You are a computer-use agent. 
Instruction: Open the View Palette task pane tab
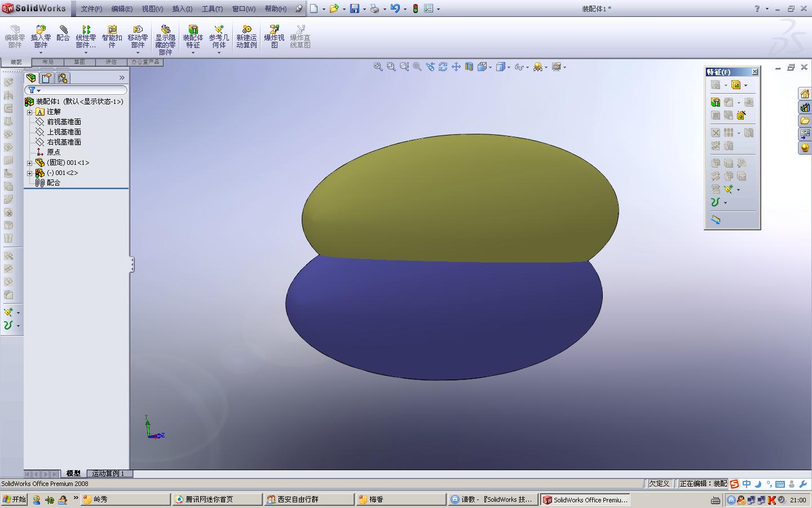[x=805, y=134]
